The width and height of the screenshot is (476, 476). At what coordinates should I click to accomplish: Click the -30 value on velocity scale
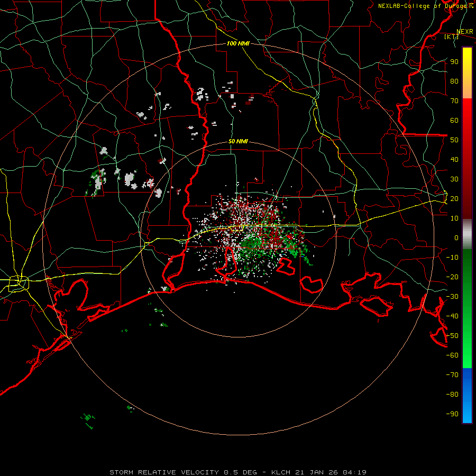tap(452, 297)
